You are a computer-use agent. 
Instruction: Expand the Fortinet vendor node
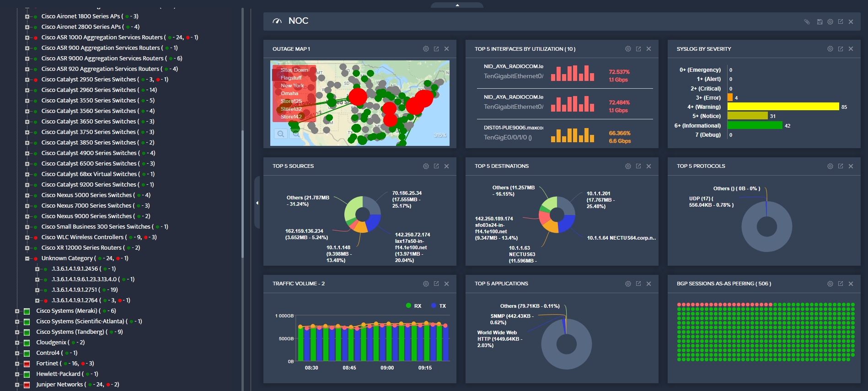click(17, 364)
